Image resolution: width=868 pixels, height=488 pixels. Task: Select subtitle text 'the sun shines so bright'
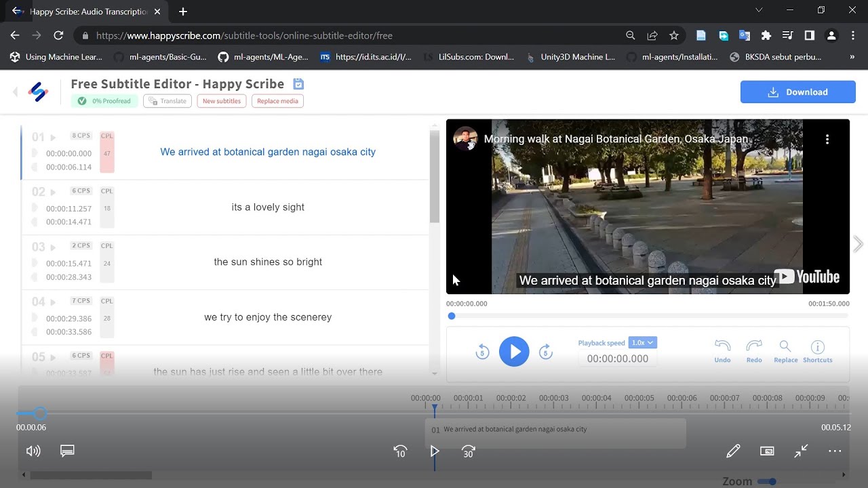pyautogui.click(x=268, y=262)
